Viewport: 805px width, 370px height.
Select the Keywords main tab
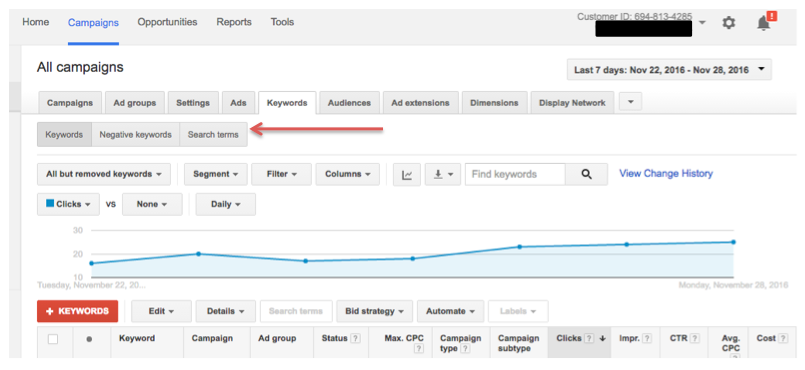287,103
